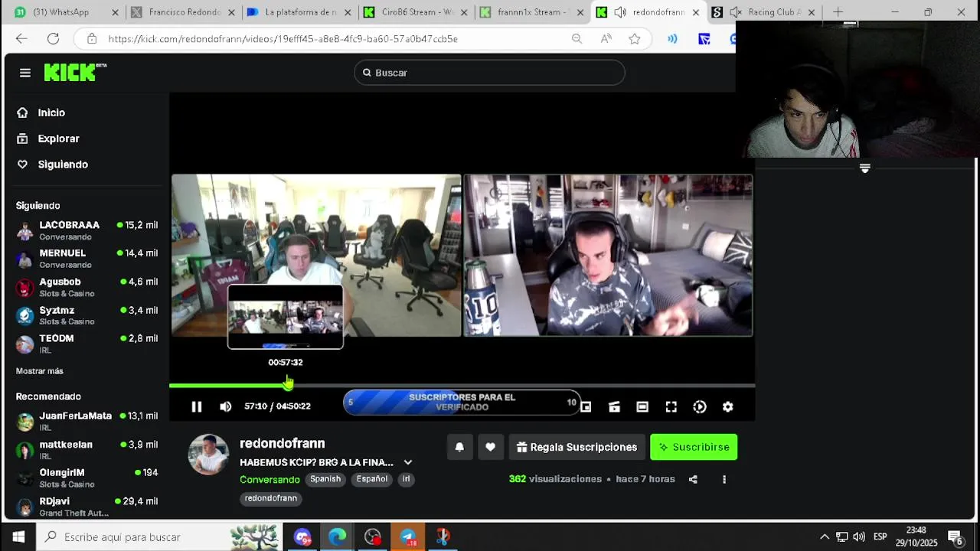This screenshot has width=980, height=551.
Task: Switch to the Francisco Redondo browser tab
Action: pyautogui.click(x=183, y=12)
